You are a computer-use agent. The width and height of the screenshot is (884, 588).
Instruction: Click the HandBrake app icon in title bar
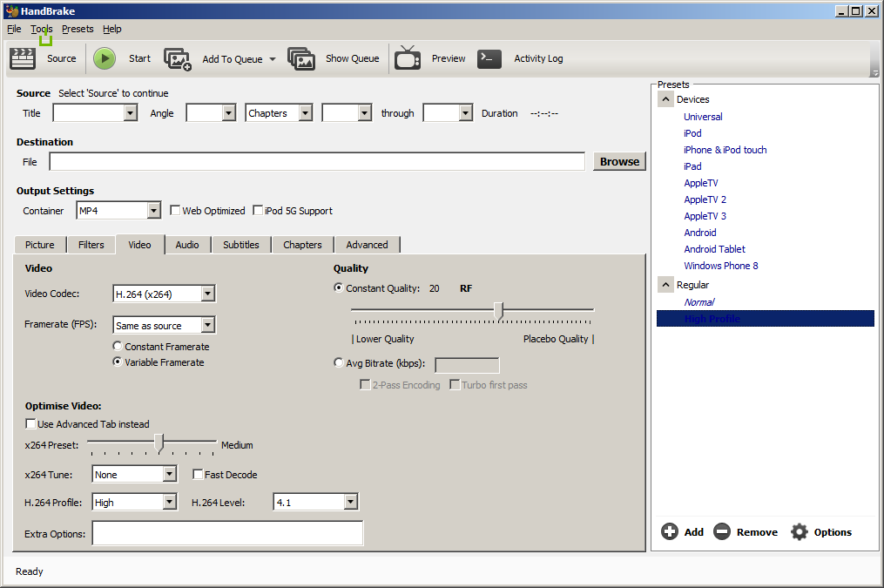coord(12,10)
